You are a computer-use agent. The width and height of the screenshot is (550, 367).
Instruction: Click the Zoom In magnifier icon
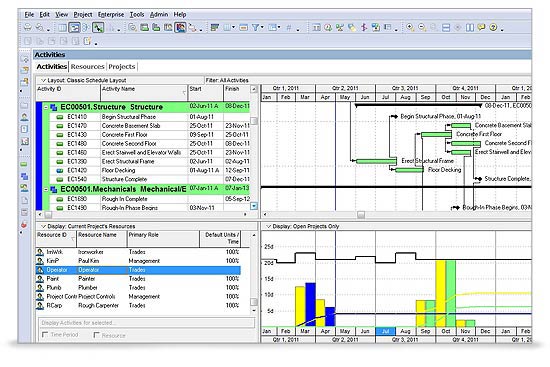[x=410, y=27]
